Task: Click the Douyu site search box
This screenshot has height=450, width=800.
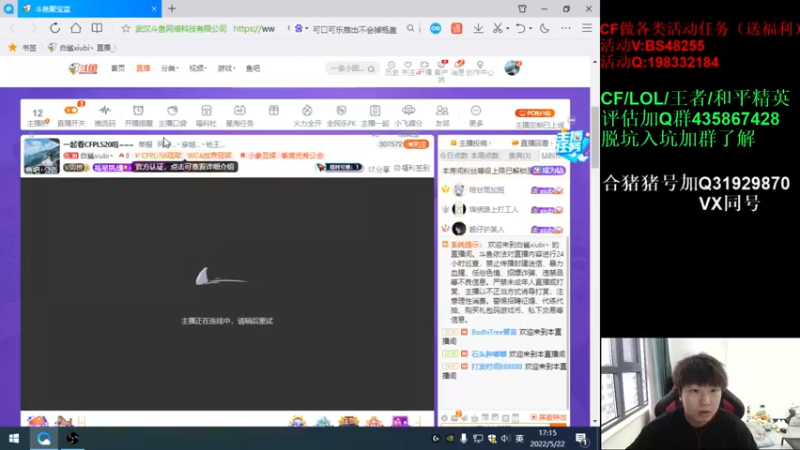Action: click(x=352, y=68)
